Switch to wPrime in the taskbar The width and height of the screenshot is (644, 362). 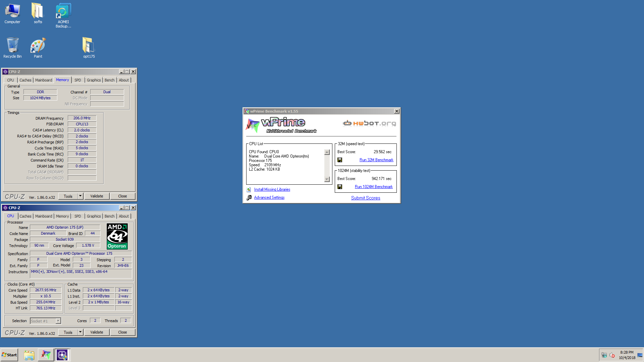pos(46,355)
